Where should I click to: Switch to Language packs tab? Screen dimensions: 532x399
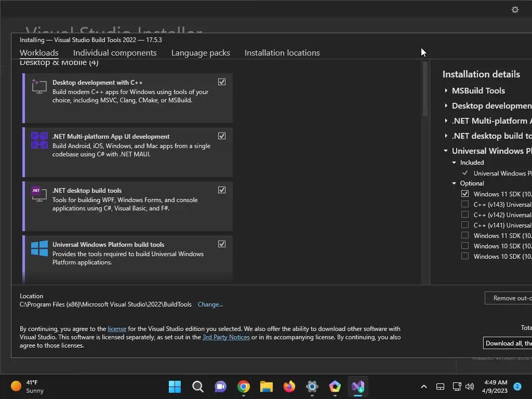pyautogui.click(x=201, y=53)
